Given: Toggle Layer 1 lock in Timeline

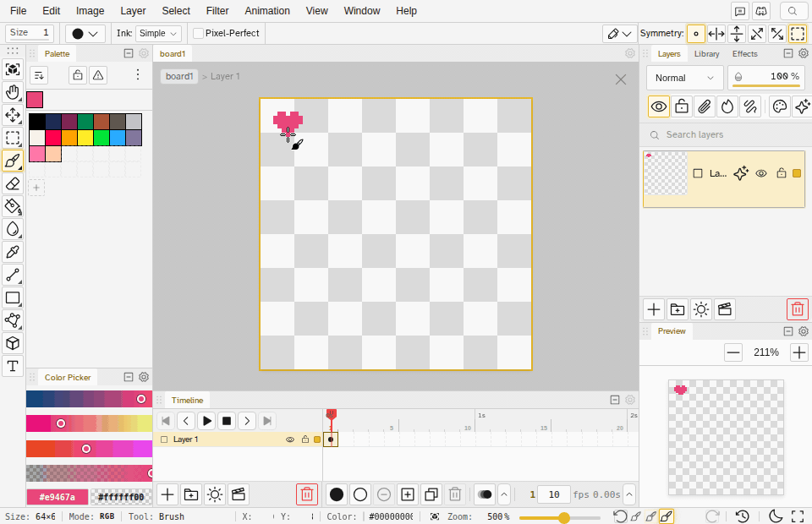Looking at the screenshot, I should coord(305,439).
